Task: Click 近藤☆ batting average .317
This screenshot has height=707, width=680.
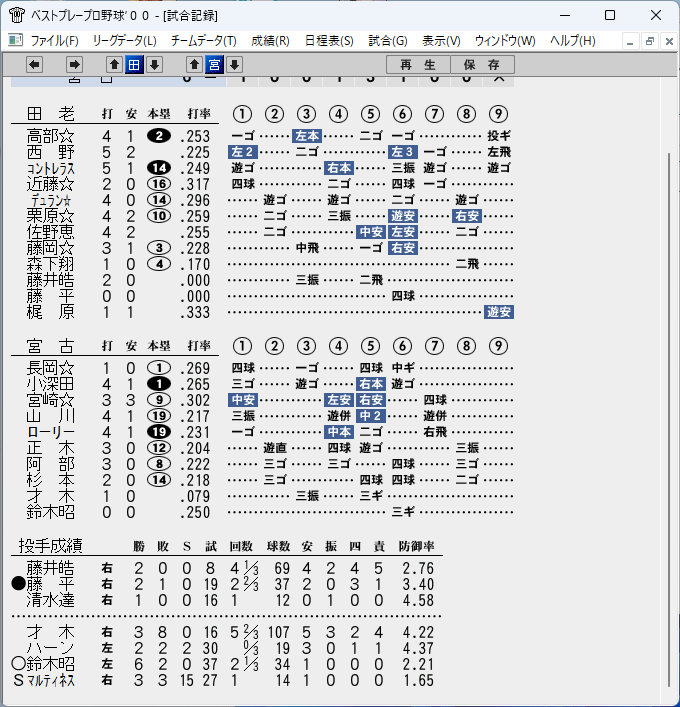Action: coord(195,184)
